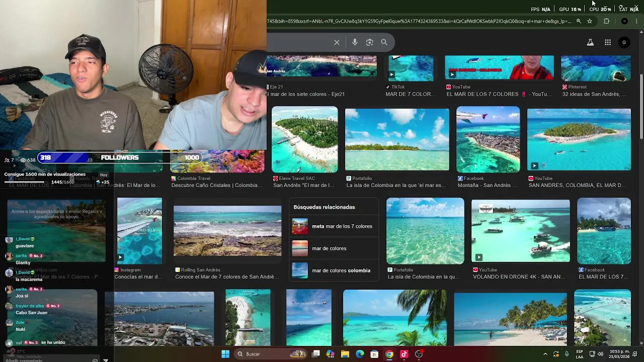This screenshot has width=644, height=362.
Task: Open OBS Studio from the taskbar
Action: coord(419,354)
